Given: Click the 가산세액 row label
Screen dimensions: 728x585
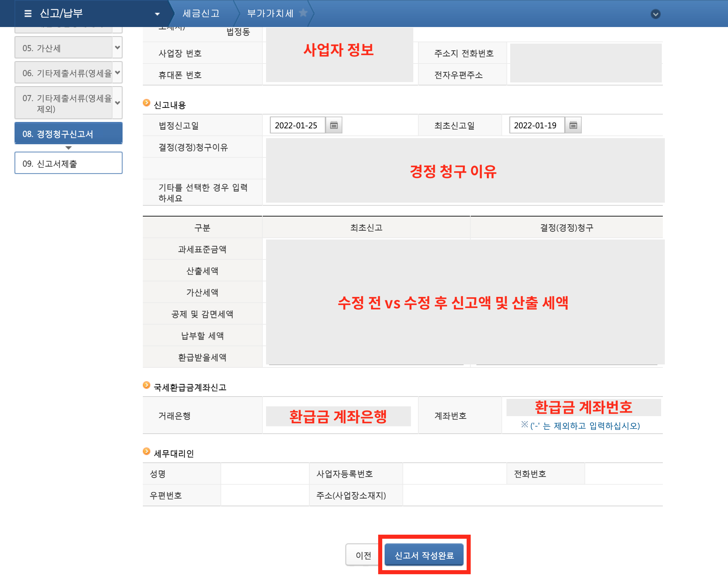Looking at the screenshot, I should point(202,292).
